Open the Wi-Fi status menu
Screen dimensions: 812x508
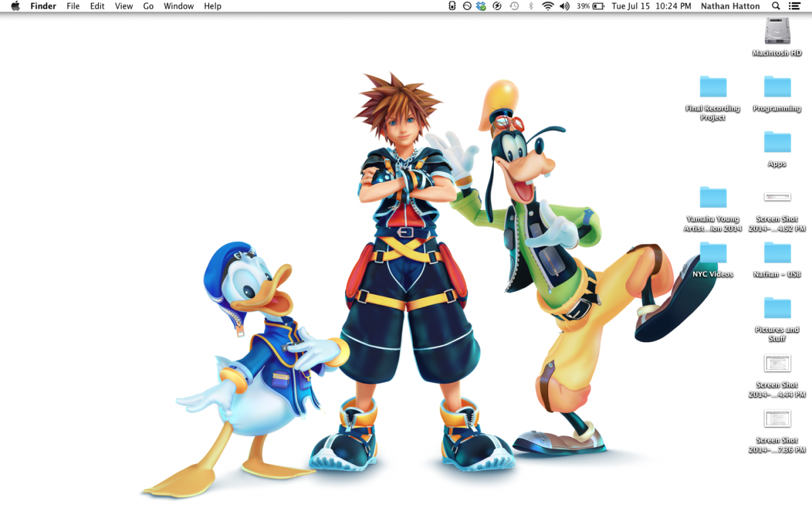(x=547, y=6)
